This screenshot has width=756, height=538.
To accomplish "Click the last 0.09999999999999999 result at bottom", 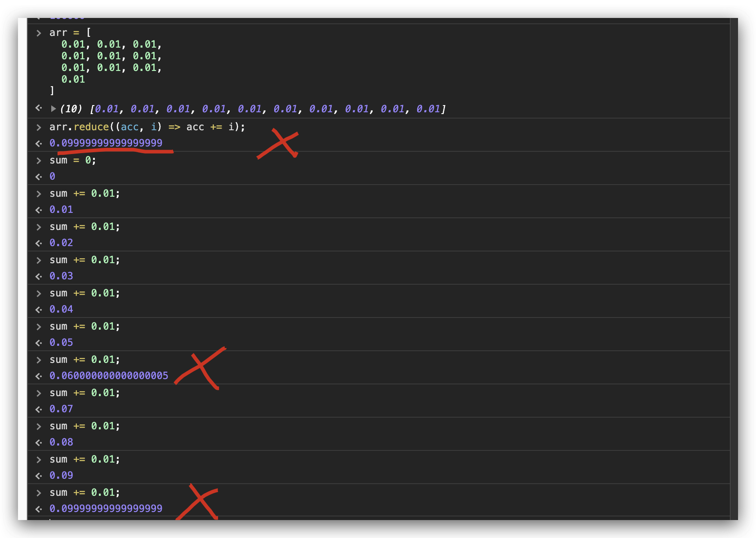I will click(106, 509).
